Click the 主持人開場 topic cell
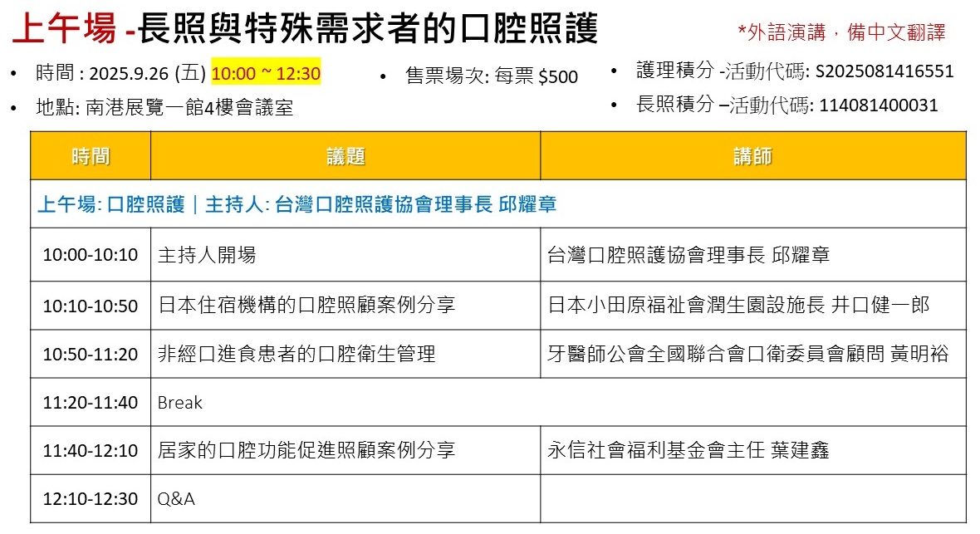 click(207, 255)
